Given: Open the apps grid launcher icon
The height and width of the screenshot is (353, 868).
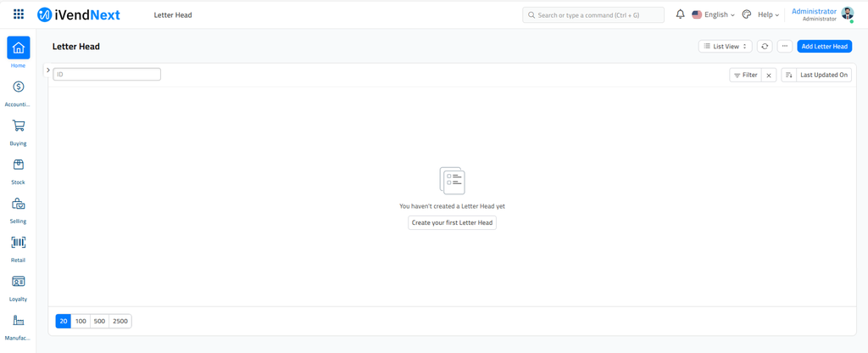Looking at the screenshot, I should point(19,14).
